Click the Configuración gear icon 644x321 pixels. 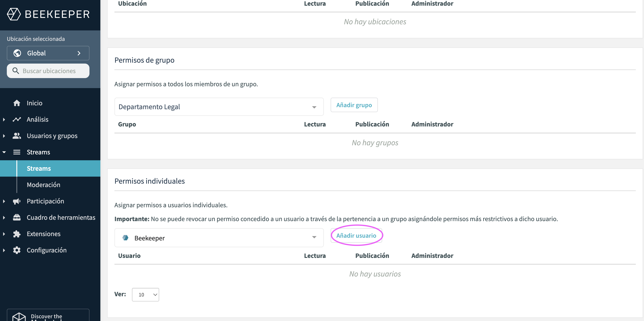17,250
